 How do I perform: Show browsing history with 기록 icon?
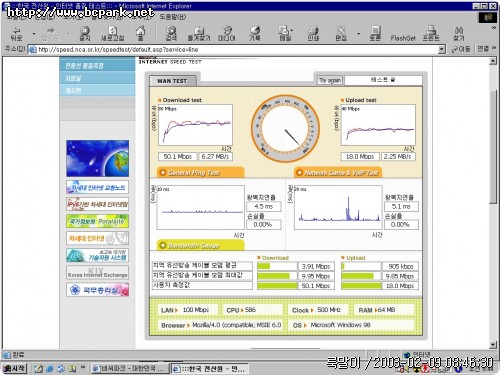click(x=255, y=34)
